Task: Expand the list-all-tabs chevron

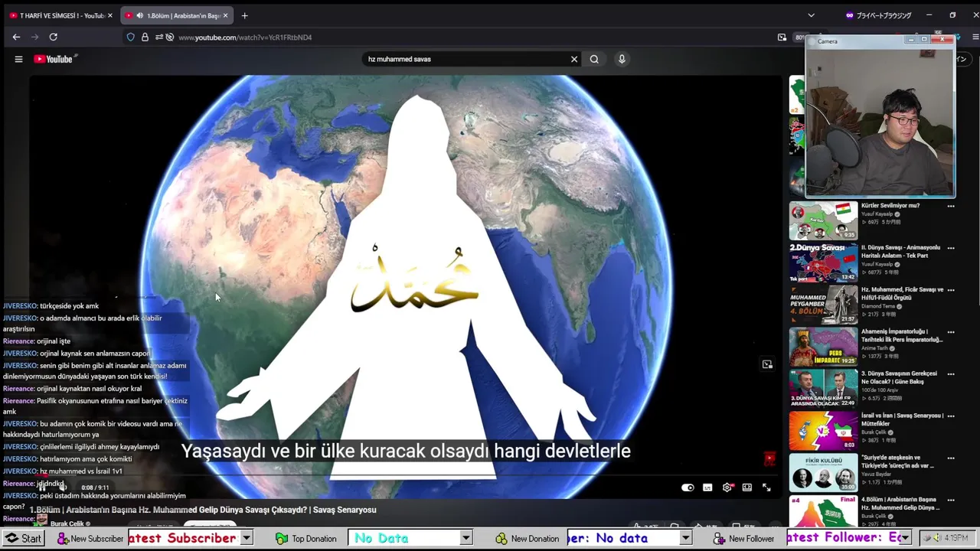Action: pyautogui.click(x=811, y=15)
